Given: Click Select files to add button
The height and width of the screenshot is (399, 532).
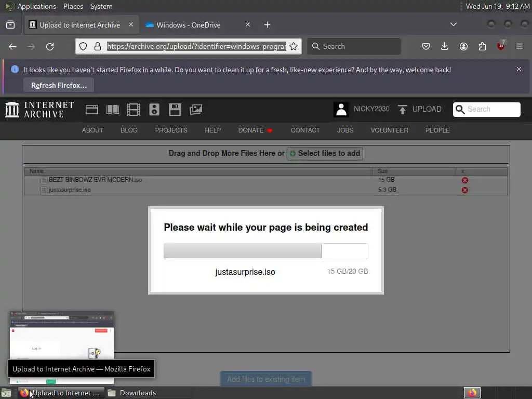Looking at the screenshot, I should [x=325, y=153].
